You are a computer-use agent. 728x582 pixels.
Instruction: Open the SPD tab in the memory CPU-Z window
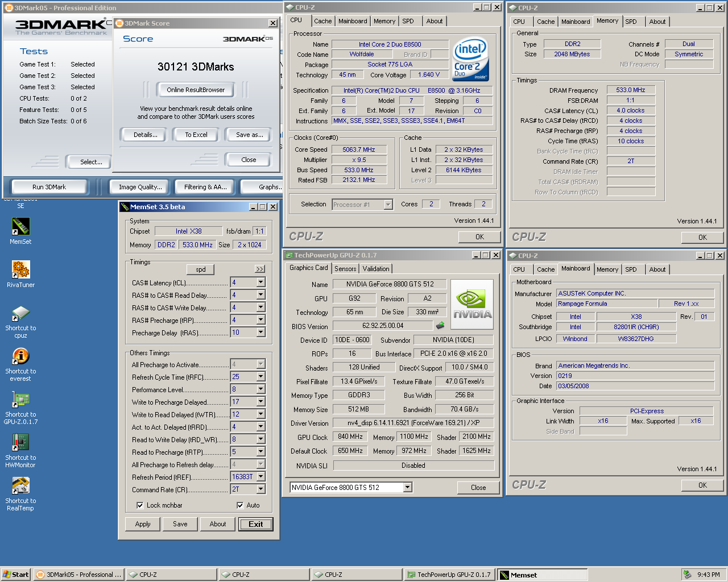click(x=631, y=22)
